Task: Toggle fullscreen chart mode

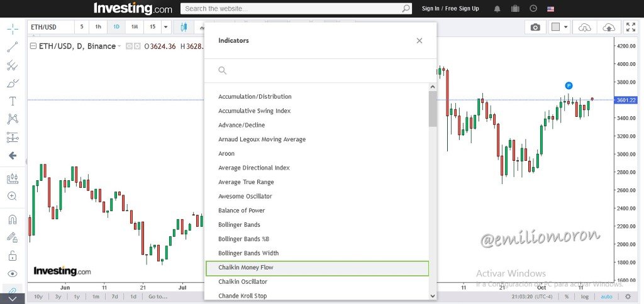Action: (x=630, y=27)
